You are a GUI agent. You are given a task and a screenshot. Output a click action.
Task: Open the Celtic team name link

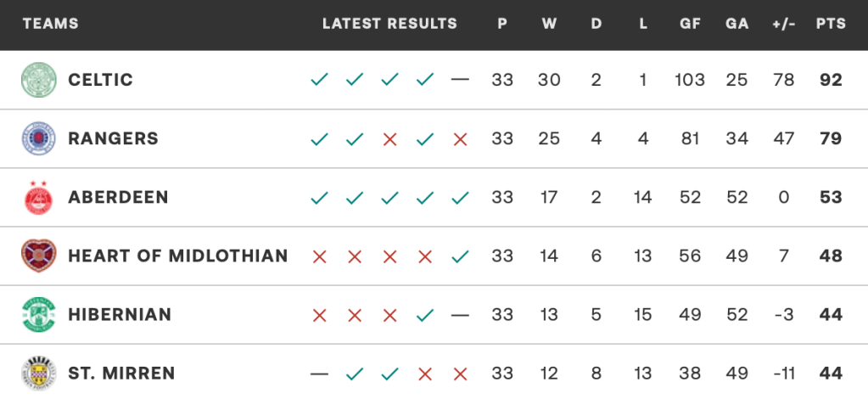click(x=100, y=80)
